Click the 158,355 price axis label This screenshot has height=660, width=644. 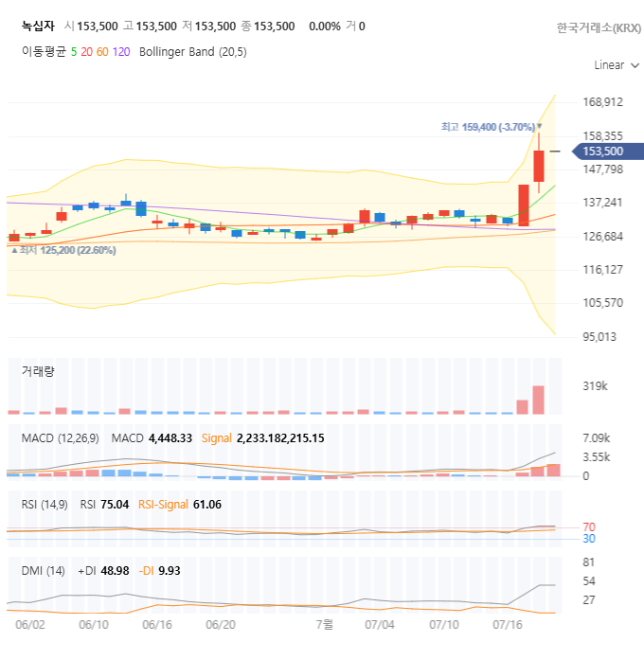(x=602, y=136)
